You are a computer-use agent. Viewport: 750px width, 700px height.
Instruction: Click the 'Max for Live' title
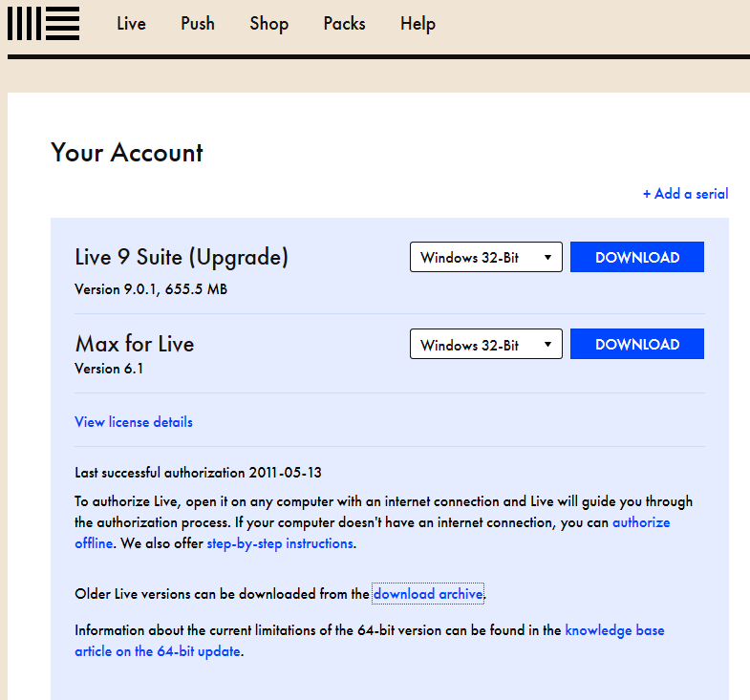(135, 344)
